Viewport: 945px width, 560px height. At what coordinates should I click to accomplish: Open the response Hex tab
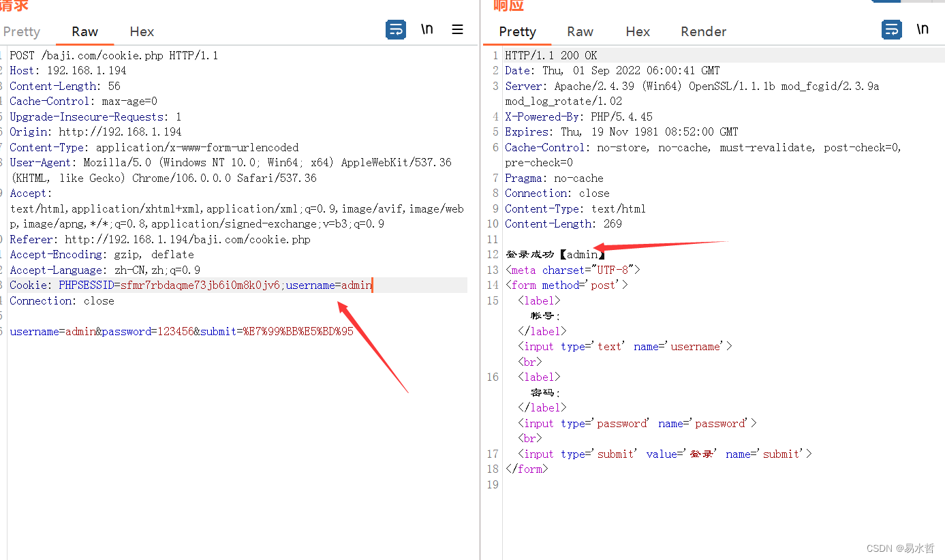click(x=638, y=31)
